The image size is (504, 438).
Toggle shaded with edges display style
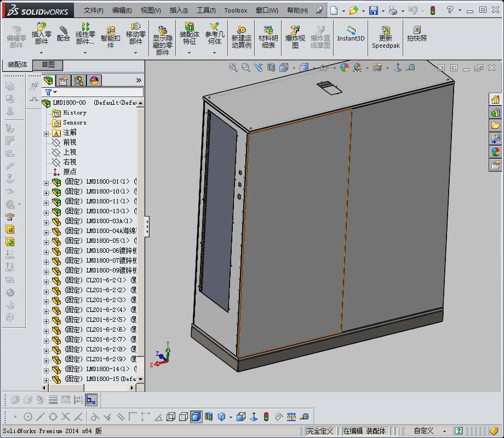pos(196,417)
